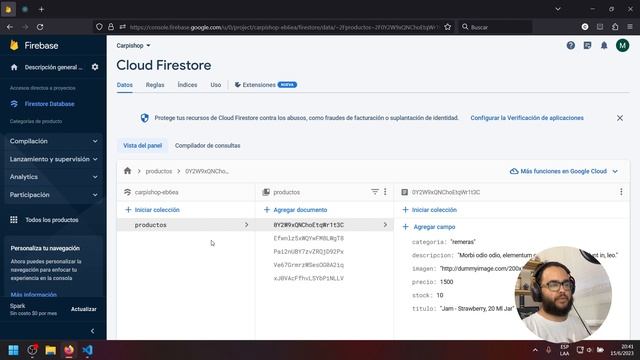640x360 pixels.
Task: Click Más información link in sidebar
Action: [x=33, y=294]
